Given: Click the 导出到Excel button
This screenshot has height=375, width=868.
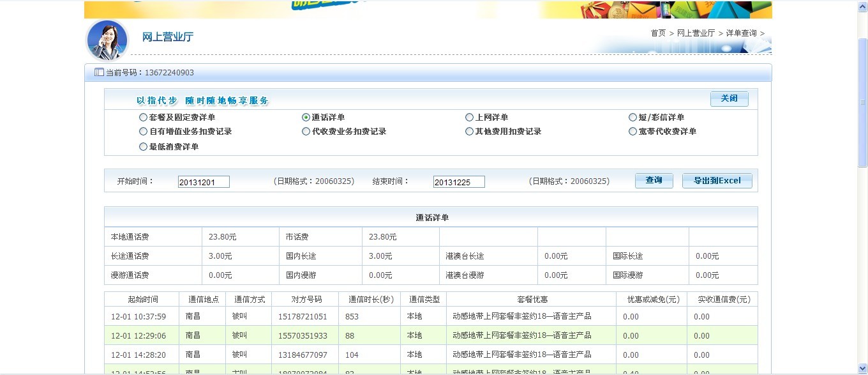Looking at the screenshot, I should point(717,181).
